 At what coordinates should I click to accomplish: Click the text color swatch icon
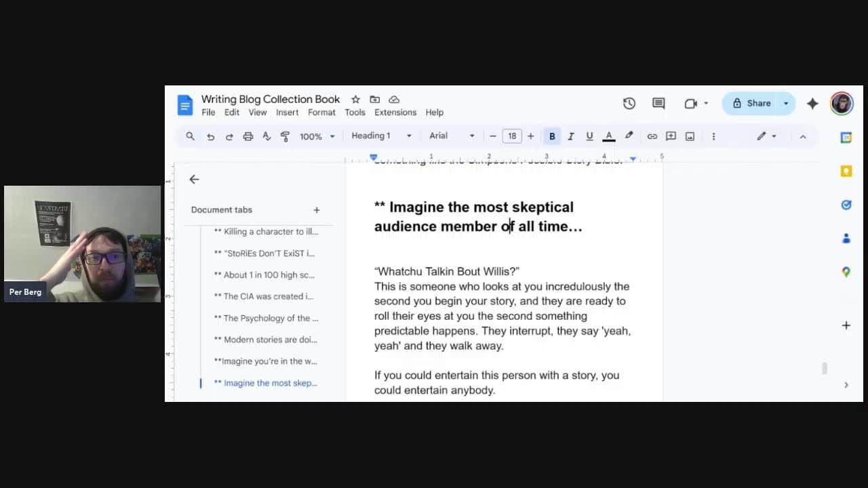609,136
